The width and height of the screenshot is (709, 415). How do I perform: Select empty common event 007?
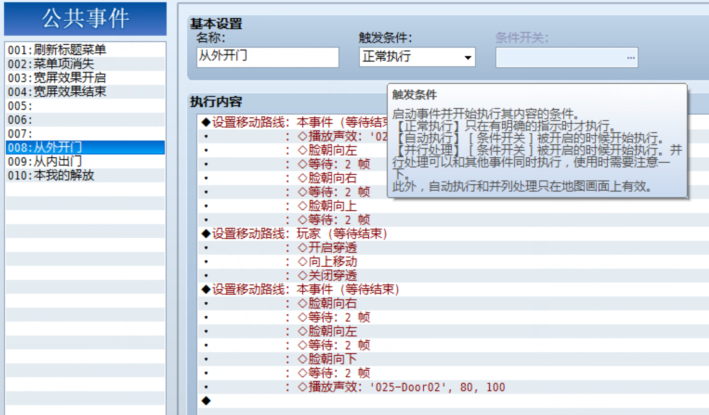85,134
